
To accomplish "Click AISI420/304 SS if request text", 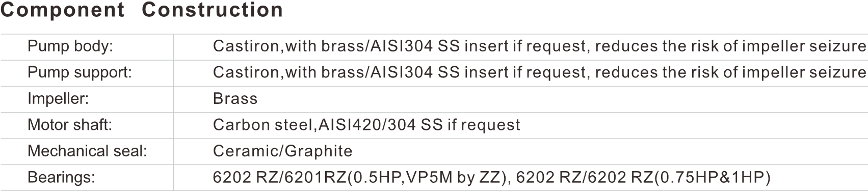I will 419,125.
